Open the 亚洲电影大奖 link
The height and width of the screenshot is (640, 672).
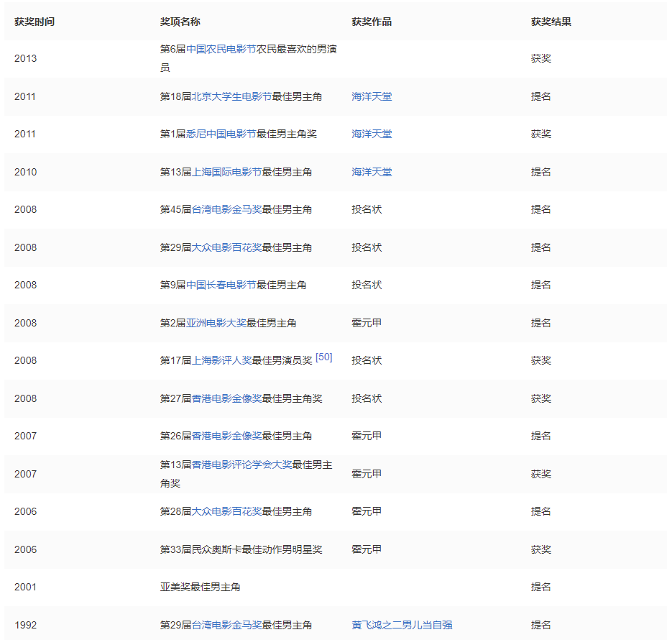216,323
